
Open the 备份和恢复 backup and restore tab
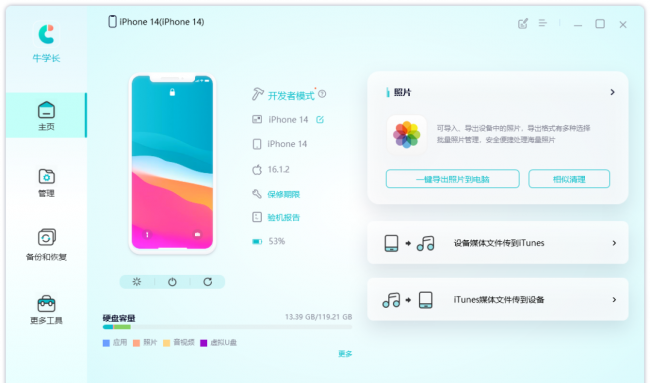click(46, 245)
